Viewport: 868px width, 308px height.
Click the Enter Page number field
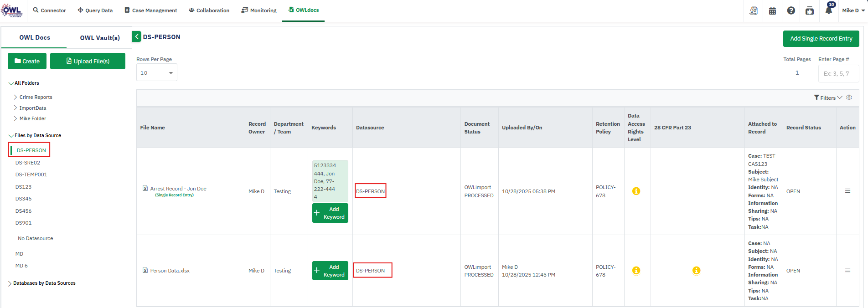pyautogui.click(x=838, y=73)
